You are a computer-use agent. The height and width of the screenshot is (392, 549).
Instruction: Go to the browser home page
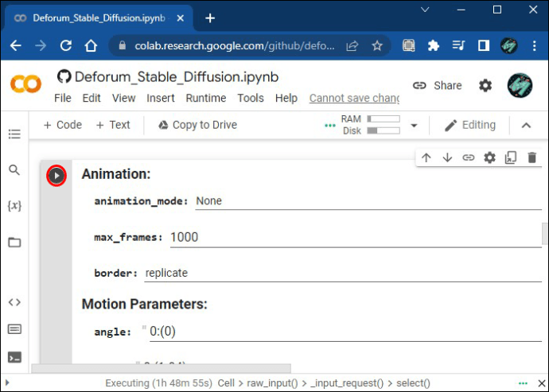pyautogui.click(x=91, y=45)
